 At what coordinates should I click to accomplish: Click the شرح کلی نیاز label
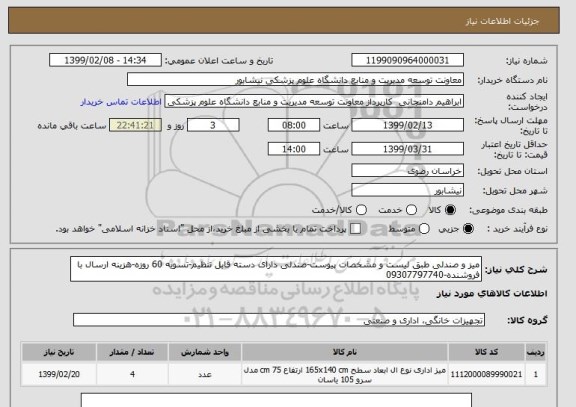[x=516, y=270]
